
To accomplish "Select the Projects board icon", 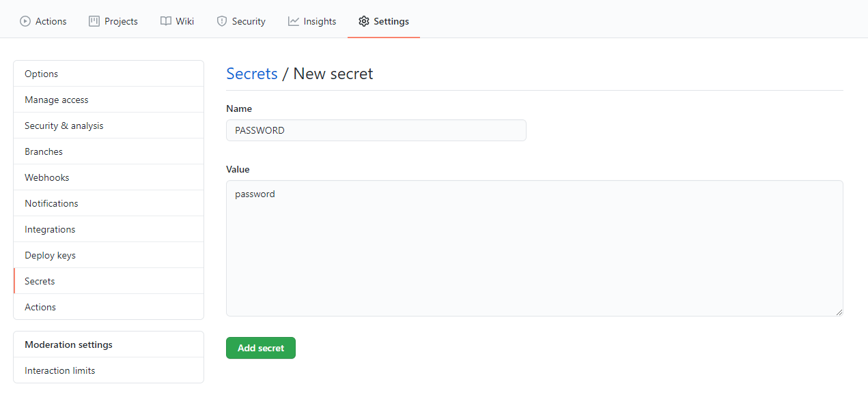I will [x=93, y=20].
